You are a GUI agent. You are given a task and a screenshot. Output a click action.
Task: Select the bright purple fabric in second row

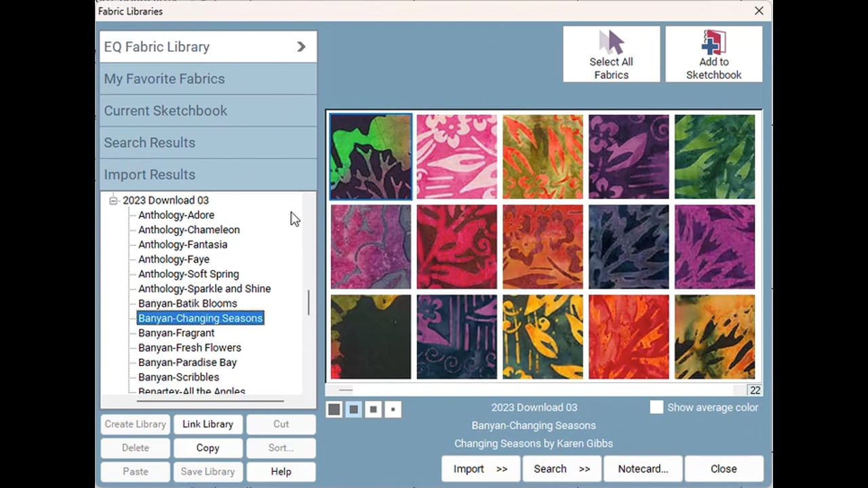click(715, 247)
